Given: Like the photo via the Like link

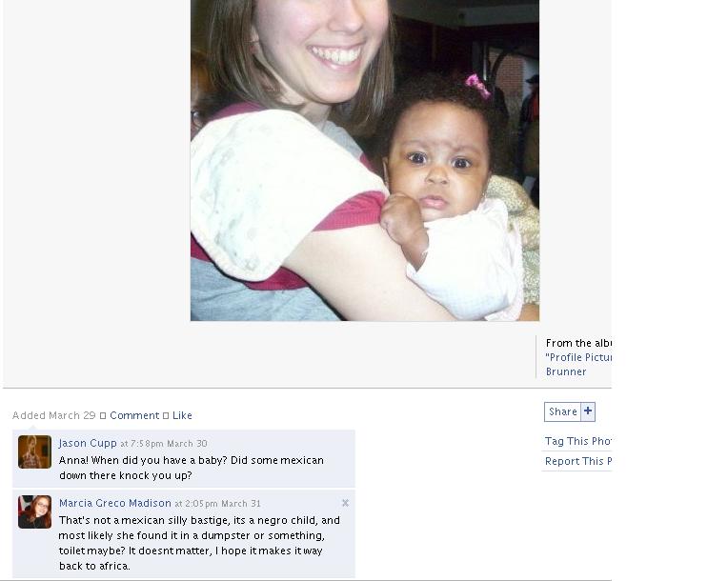Looking at the screenshot, I should 182,415.
